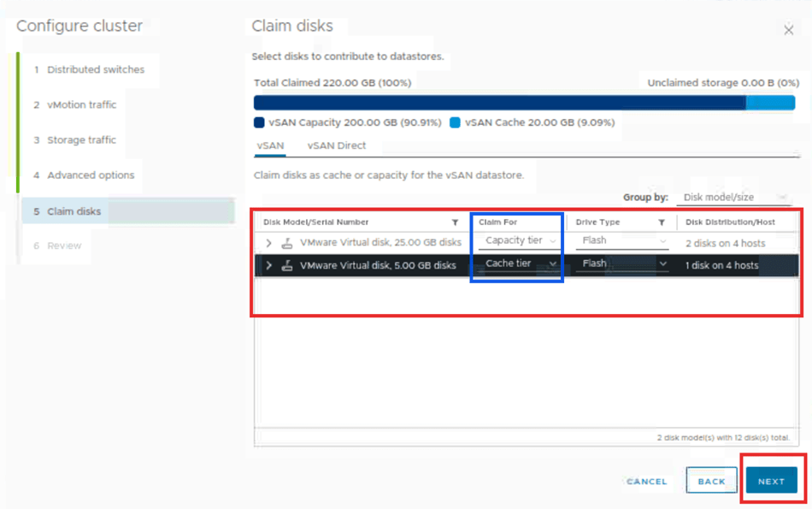Expand the 25.00 GB disks group row

click(x=268, y=243)
